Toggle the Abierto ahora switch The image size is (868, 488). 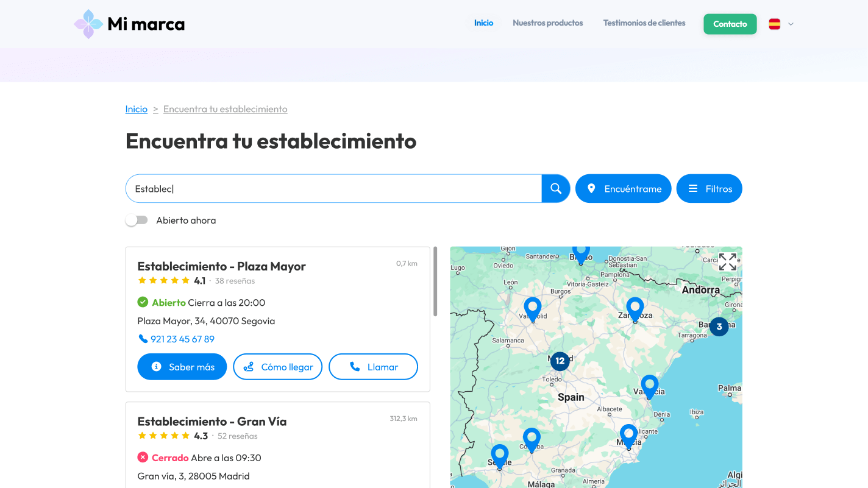tap(137, 220)
